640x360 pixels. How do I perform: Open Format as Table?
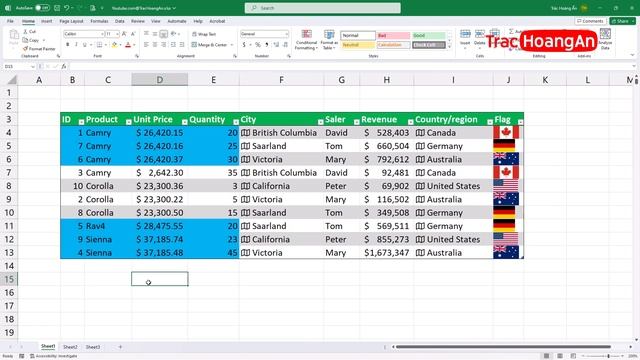click(329, 40)
